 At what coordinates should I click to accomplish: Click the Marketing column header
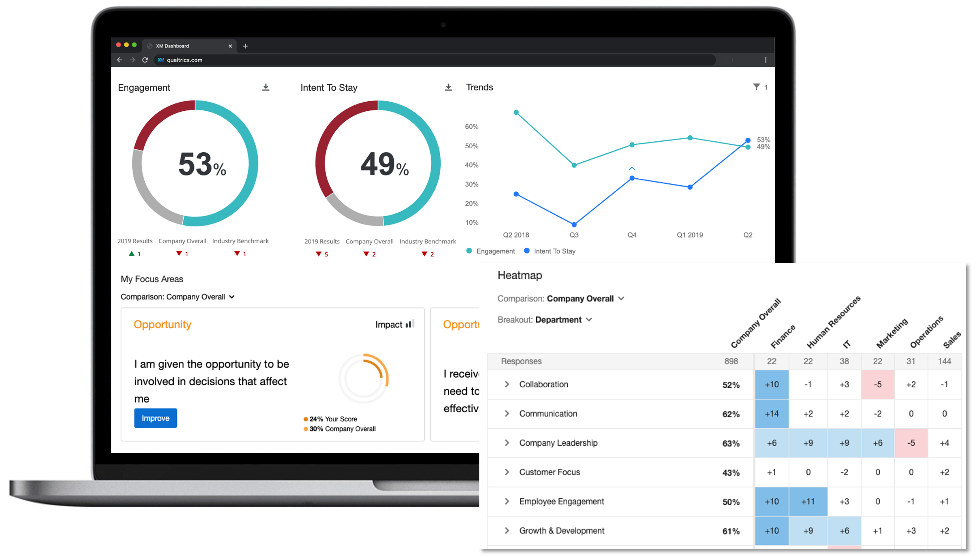pos(892,333)
